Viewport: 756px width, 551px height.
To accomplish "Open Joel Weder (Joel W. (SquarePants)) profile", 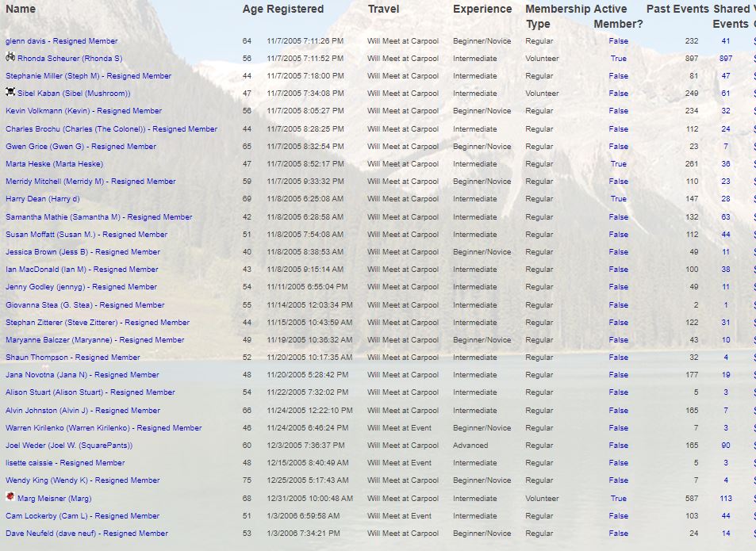I will (69, 446).
